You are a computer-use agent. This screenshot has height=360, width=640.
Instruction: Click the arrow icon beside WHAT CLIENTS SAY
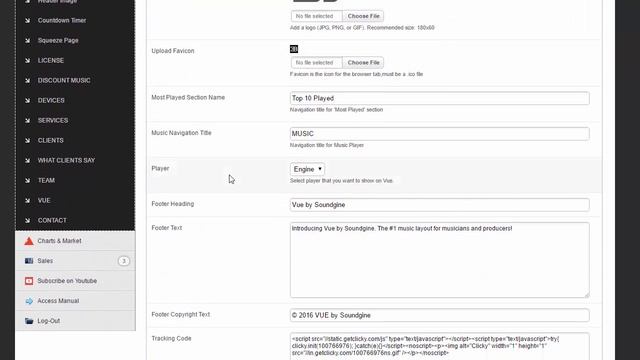pyautogui.click(x=27, y=160)
